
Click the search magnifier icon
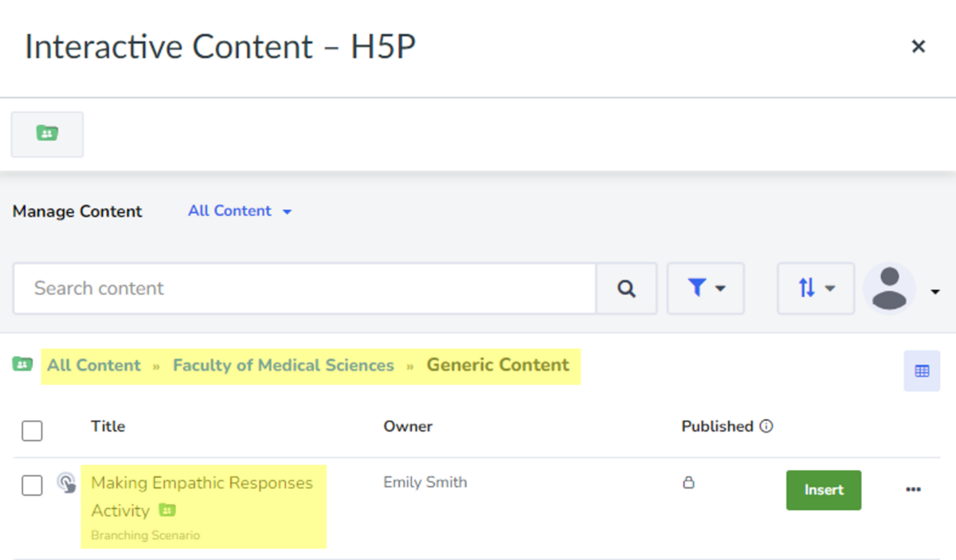click(x=626, y=288)
